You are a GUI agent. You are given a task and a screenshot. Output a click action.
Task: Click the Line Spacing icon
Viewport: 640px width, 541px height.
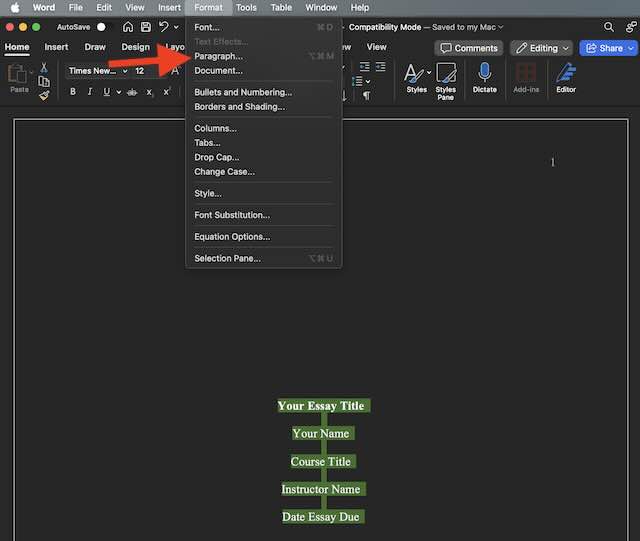click(357, 81)
